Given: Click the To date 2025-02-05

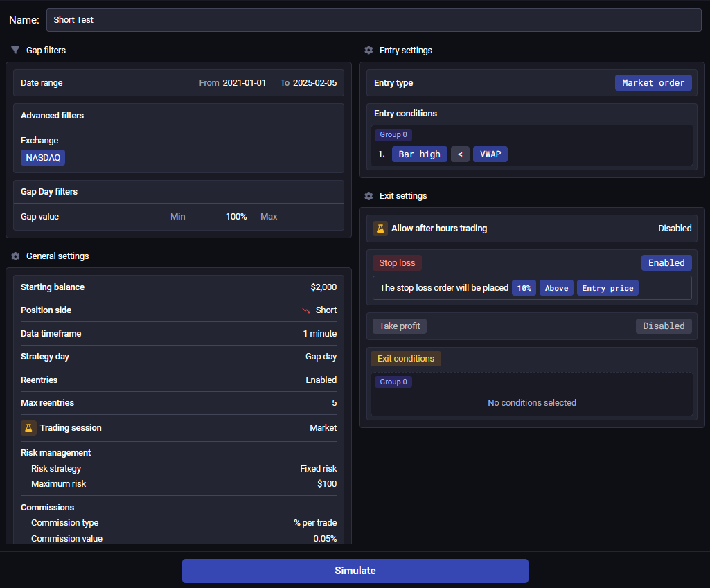Looking at the screenshot, I should tap(314, 83).
